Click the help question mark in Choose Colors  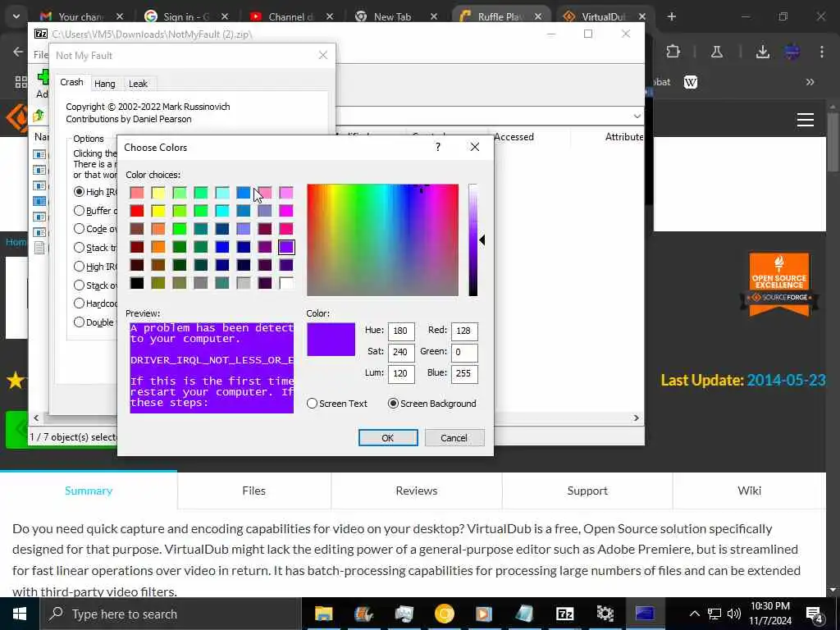click(x=438, y=147)
